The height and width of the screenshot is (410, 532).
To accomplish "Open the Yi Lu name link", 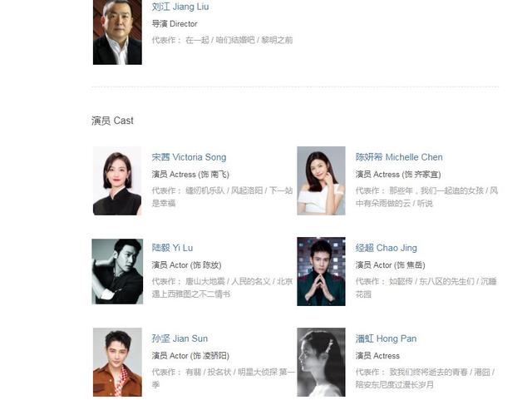I will click(172, 248).
